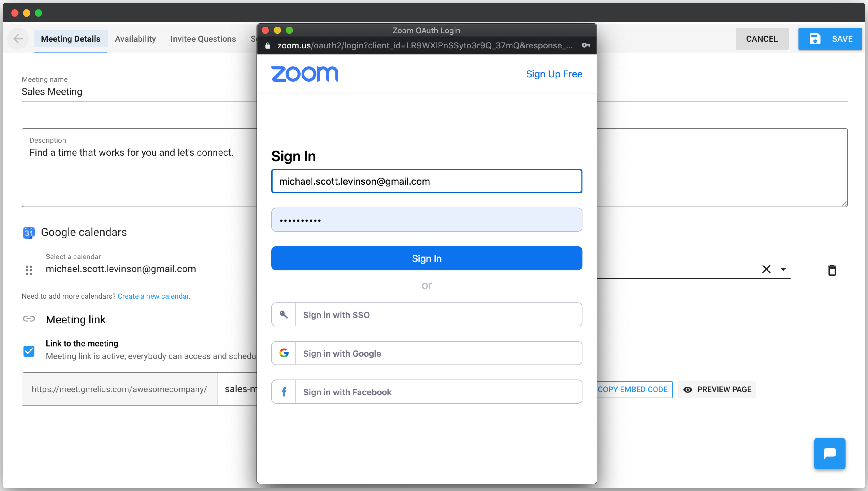The image size is (868, 491).
Task: Click the back navigation arrow button
Action: coord(19,38)
